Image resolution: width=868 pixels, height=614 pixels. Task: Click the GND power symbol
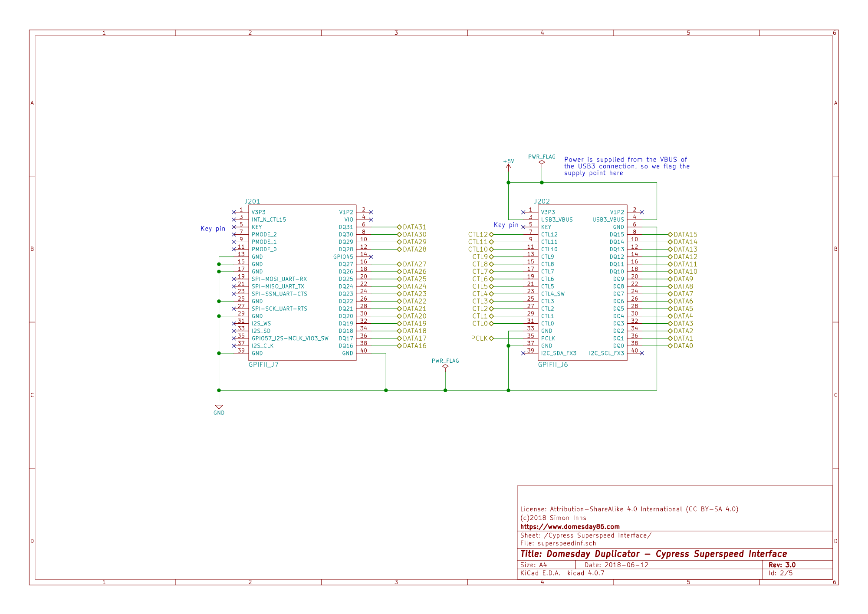[x=219, y=408]
